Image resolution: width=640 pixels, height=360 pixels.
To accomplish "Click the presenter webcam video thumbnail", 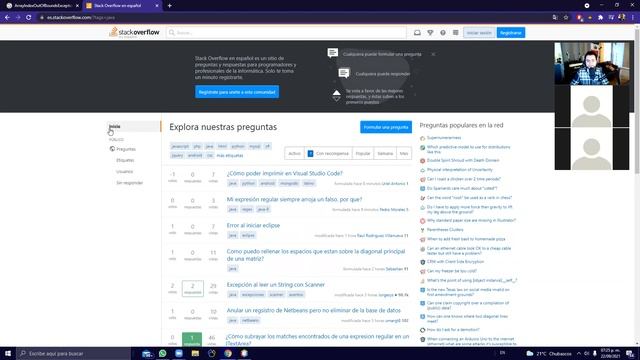I will (591, 64).
